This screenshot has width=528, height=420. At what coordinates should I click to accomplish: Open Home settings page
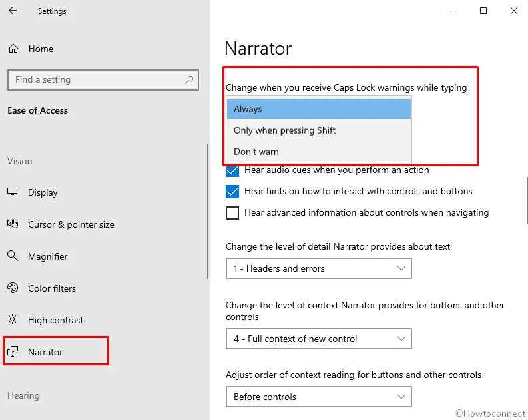click(x=41, y=49)
